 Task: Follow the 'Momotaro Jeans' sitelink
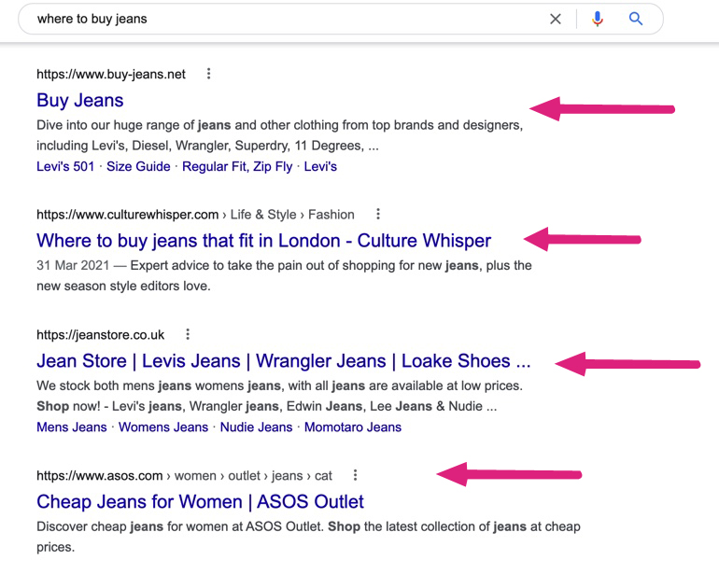[x=353, y=427]
